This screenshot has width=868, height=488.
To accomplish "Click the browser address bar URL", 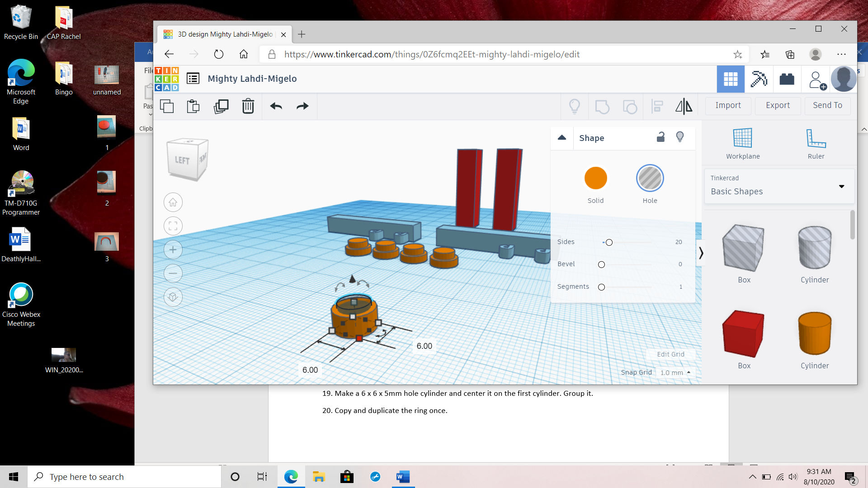I will coord(432,54).
